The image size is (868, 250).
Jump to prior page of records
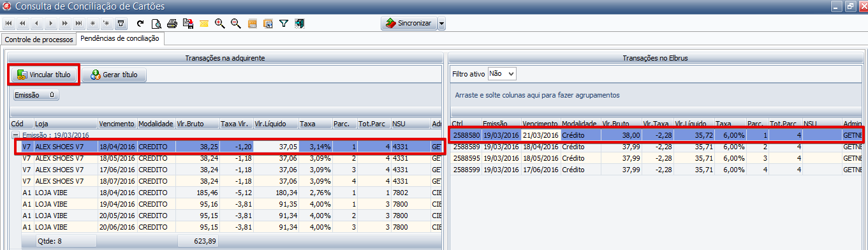click(22, 24)
